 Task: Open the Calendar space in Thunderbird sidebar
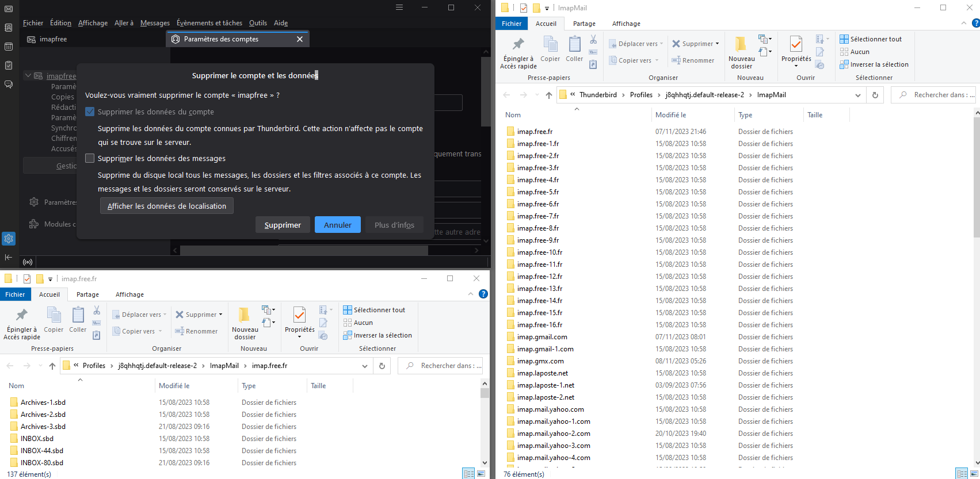[9, 47]
